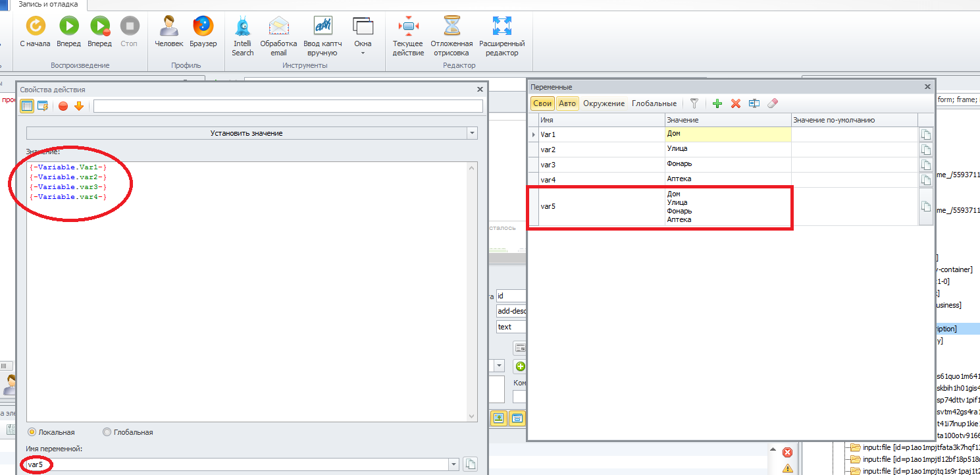Expand the 'Установить значение' action dropdown
Viewport: 980px width, 475px height.
point(471,133)
